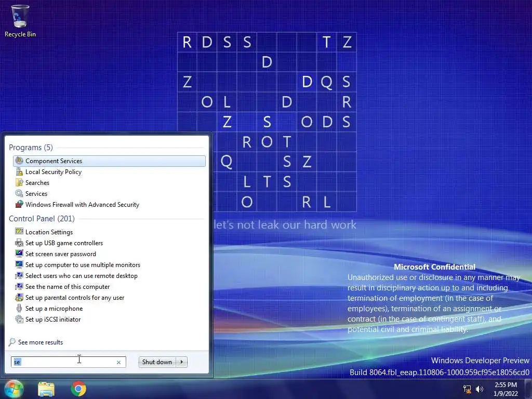
Task: Click the Searches folder icon
Action: point(19,182)
